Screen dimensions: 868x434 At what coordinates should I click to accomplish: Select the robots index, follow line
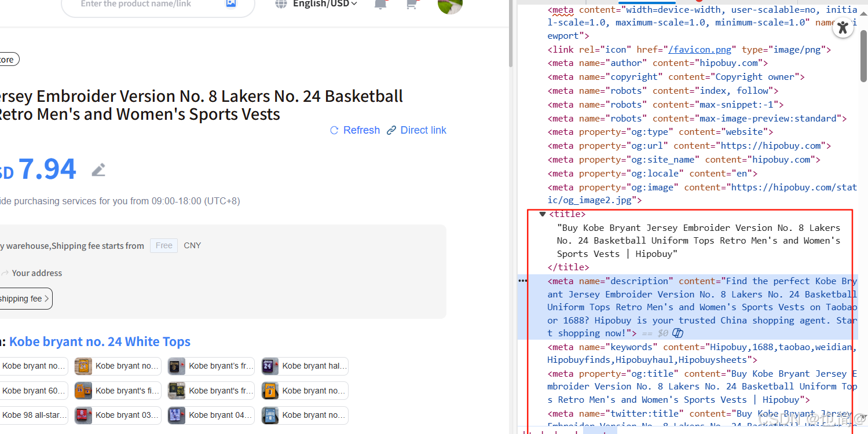pos(663,91)
